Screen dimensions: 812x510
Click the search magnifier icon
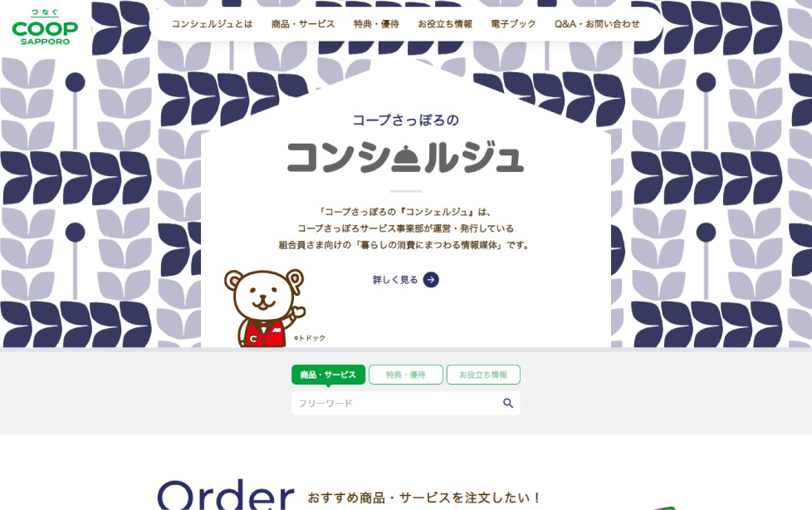[508, 403]
